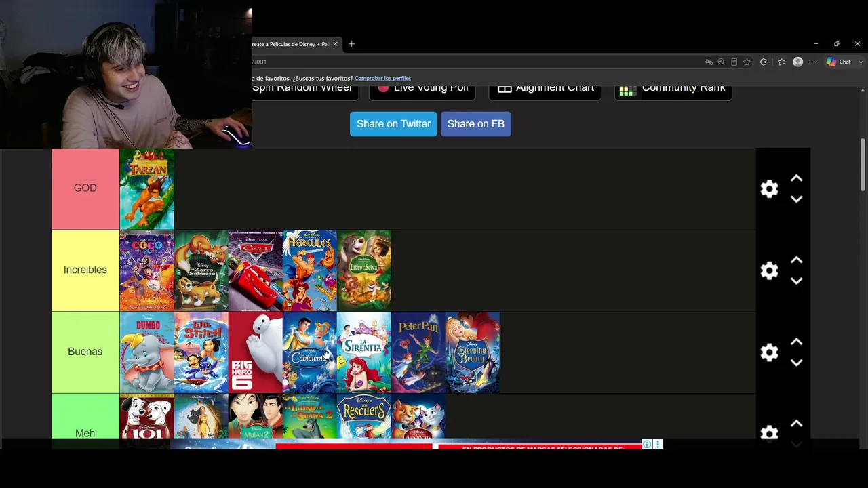This screenshot has height=488, width=868.
Task: Move Increibles tier row down
Action: (x=796, y=281)
